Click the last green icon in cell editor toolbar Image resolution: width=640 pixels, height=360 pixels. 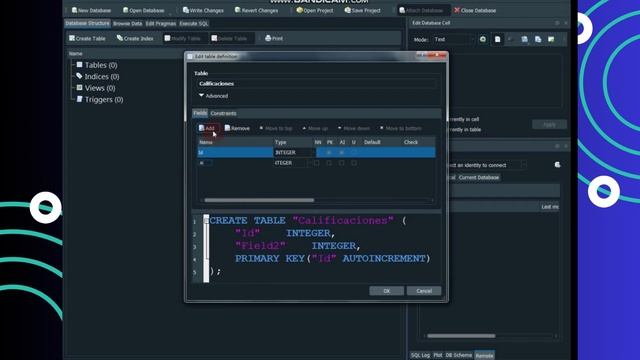click(551, 39)
